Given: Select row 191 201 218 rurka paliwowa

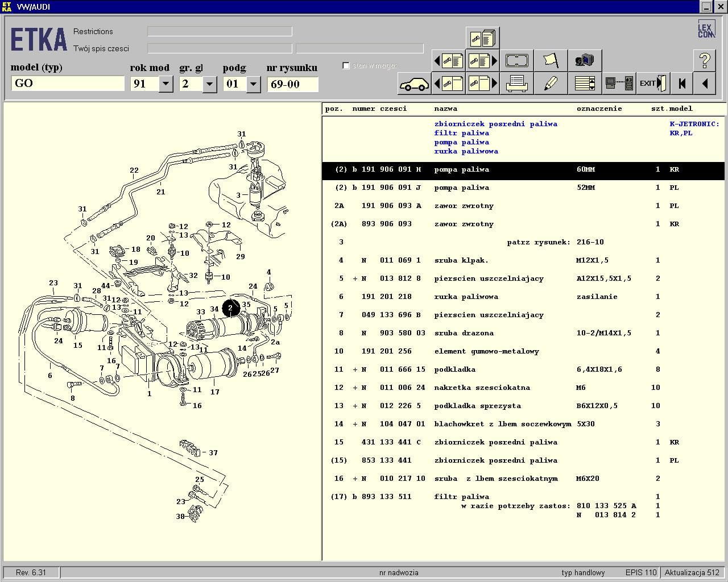Looking at the screenshot, I should click(x=523, y=297).
